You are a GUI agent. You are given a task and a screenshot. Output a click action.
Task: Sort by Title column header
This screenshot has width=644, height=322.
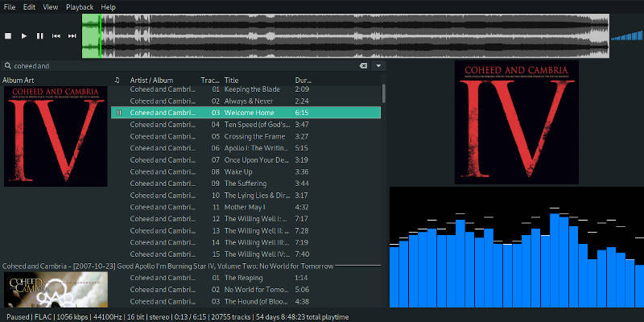pos(231,80)
